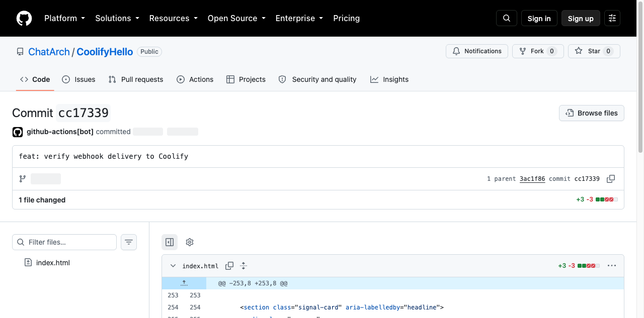
Task: Click the branch icon under commit message
Action: pyautogui.click(x=23, y=179)
